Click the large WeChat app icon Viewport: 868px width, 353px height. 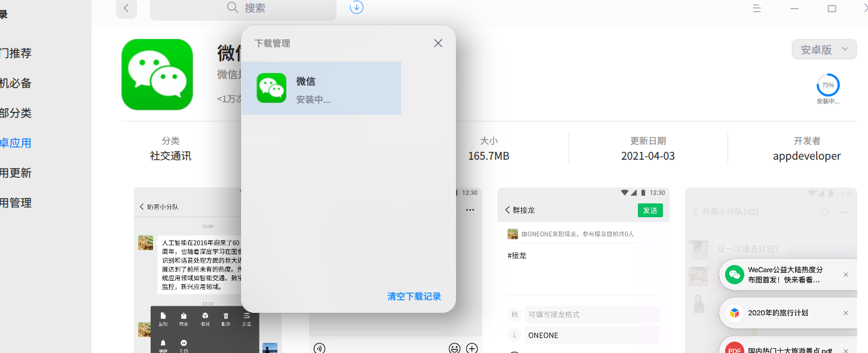click(x=157, y=75)
